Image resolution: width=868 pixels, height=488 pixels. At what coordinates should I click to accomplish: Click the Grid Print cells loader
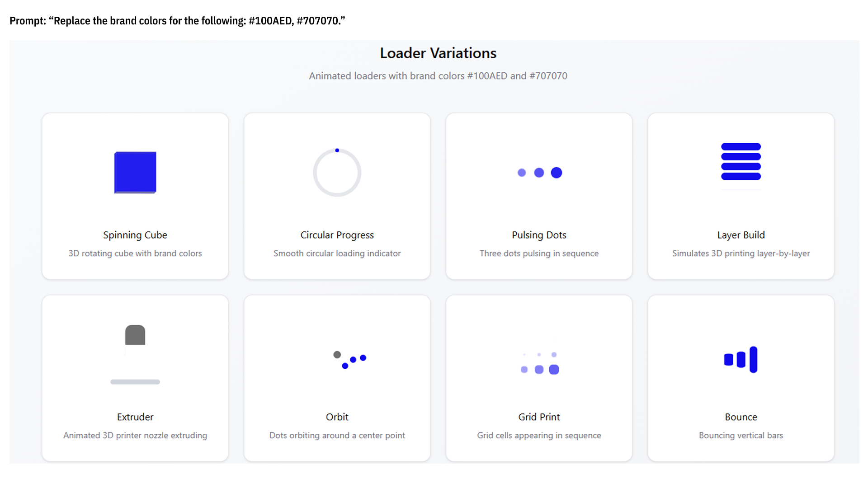(539, 363)
